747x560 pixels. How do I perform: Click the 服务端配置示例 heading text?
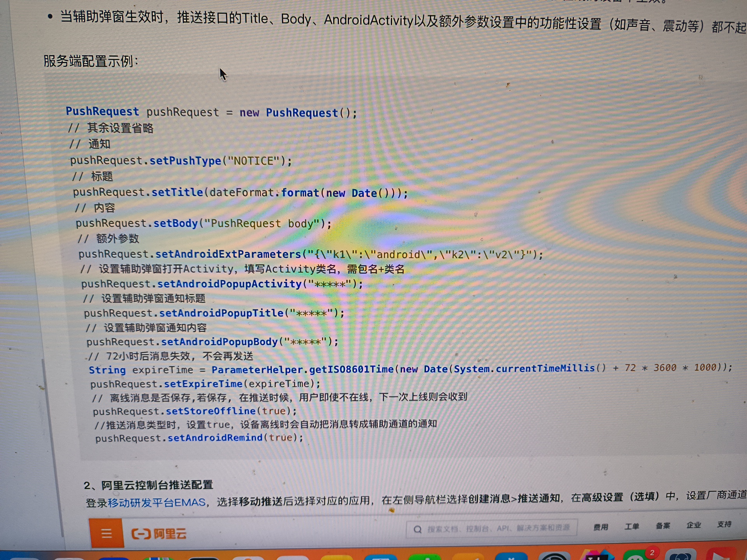coord(90,61)
